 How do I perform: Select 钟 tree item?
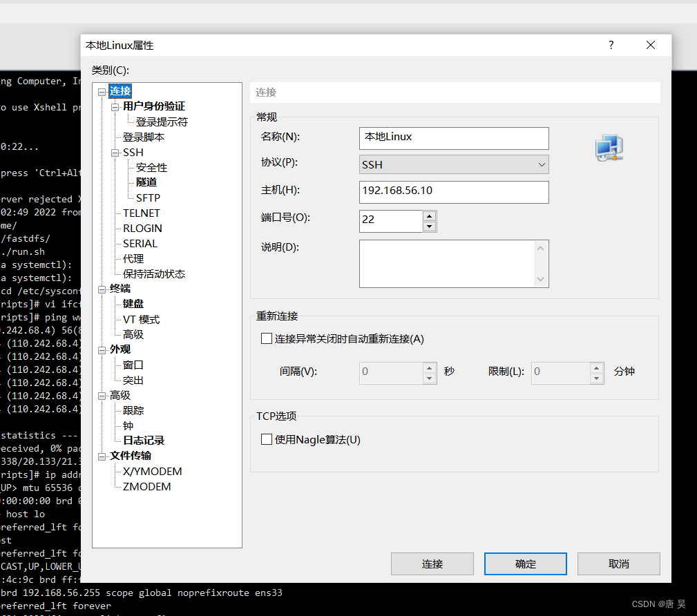point(128,426)
